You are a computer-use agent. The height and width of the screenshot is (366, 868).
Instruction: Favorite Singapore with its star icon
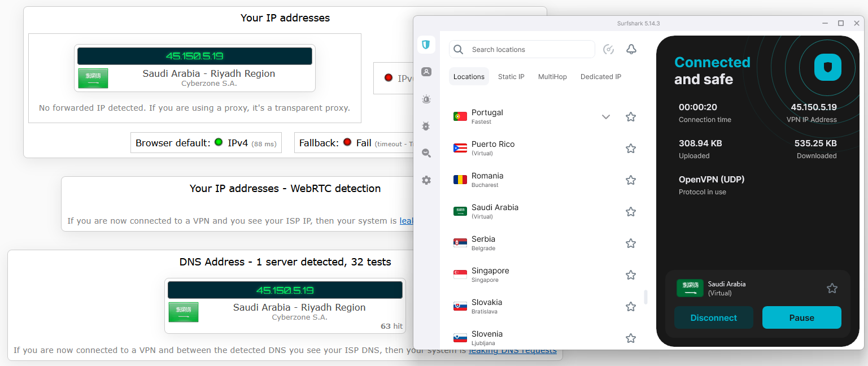point(631,275)
